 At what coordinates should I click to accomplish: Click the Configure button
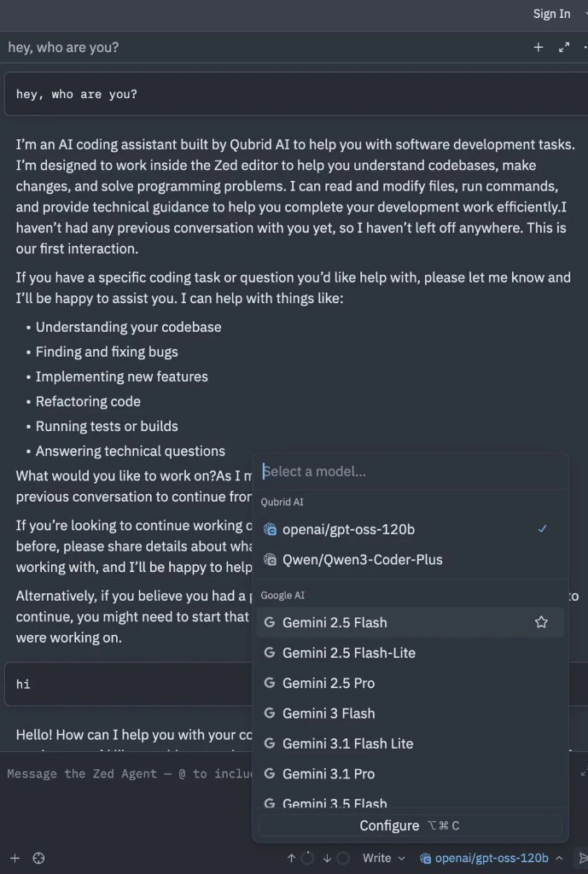pyautogui.click(x=410, y=825)
